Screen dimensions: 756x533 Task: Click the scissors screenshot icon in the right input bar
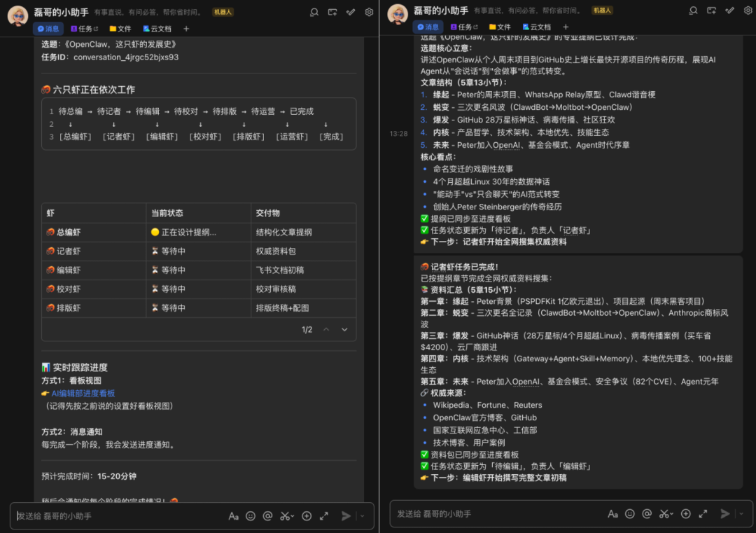pos(666,514)
